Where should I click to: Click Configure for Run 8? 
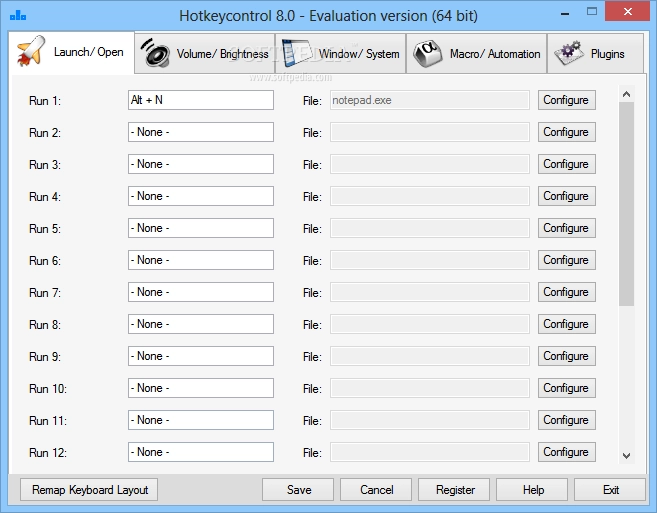pyautogui.click(x=566, y=324)
